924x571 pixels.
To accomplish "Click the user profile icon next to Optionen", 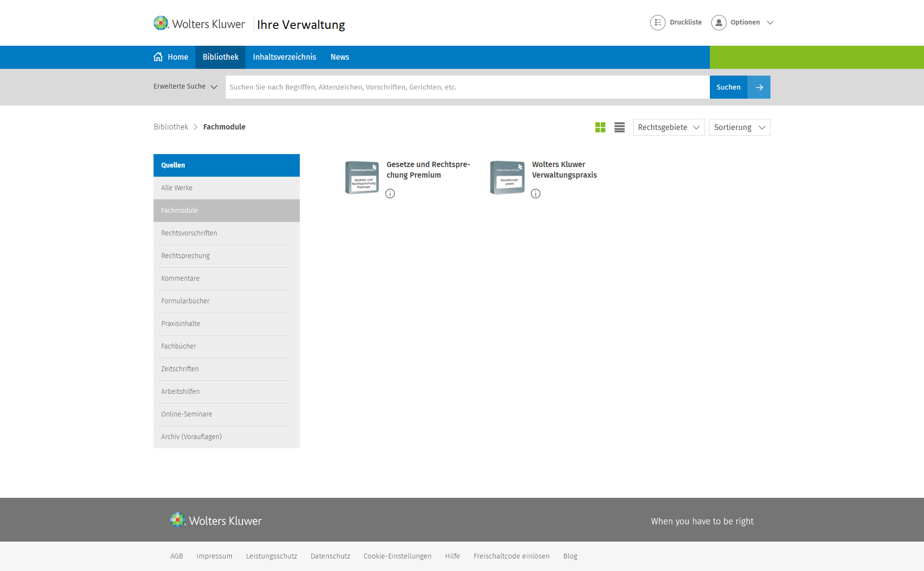I will pyautogui.click(x=718, y=22).
